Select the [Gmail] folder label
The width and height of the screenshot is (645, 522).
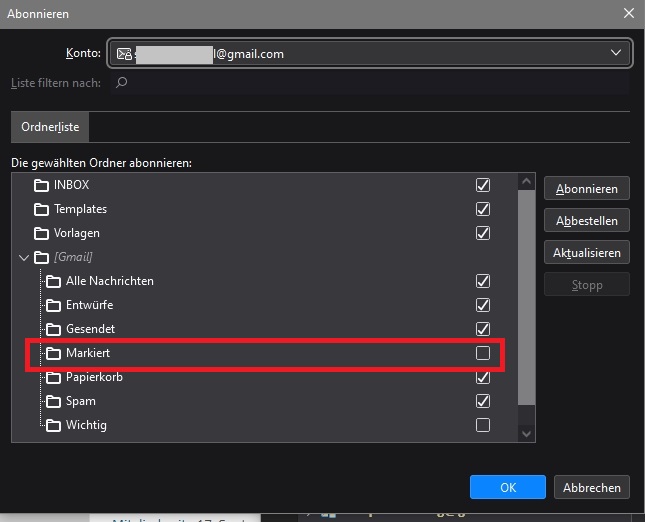click(x=73, y=257)
